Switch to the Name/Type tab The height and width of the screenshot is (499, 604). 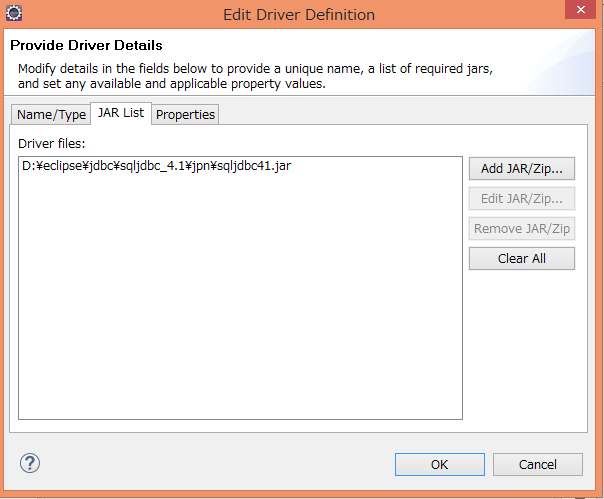(x=51, y=114)
